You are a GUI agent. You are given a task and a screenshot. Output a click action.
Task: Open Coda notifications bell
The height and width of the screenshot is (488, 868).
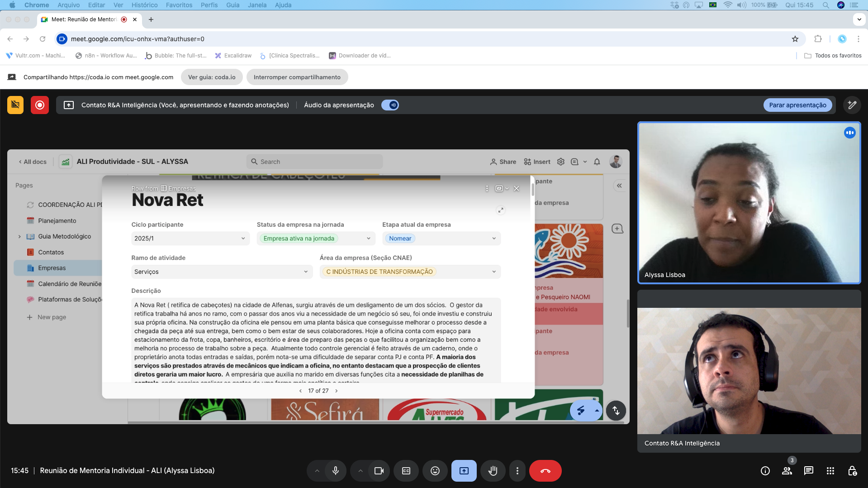coord(597,162)
